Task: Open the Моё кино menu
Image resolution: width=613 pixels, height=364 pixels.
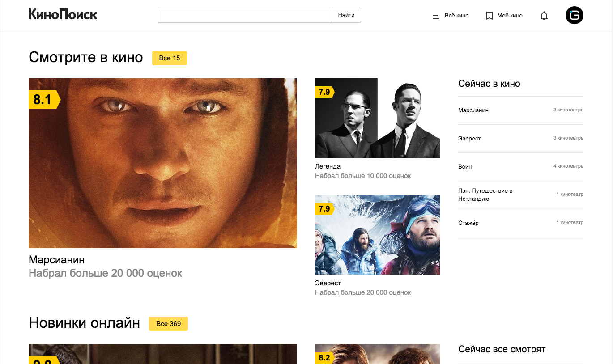Action: pos(504,16)
